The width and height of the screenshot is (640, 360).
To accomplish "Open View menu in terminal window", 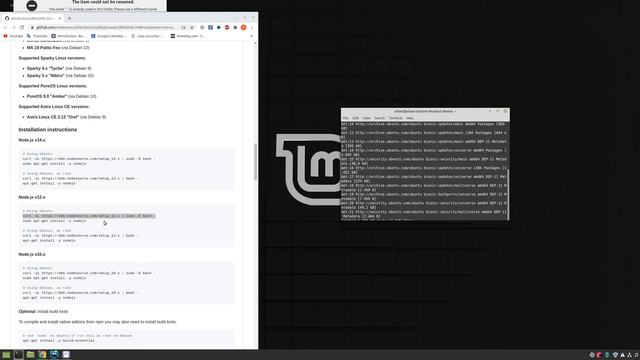I will click(367, 118).
